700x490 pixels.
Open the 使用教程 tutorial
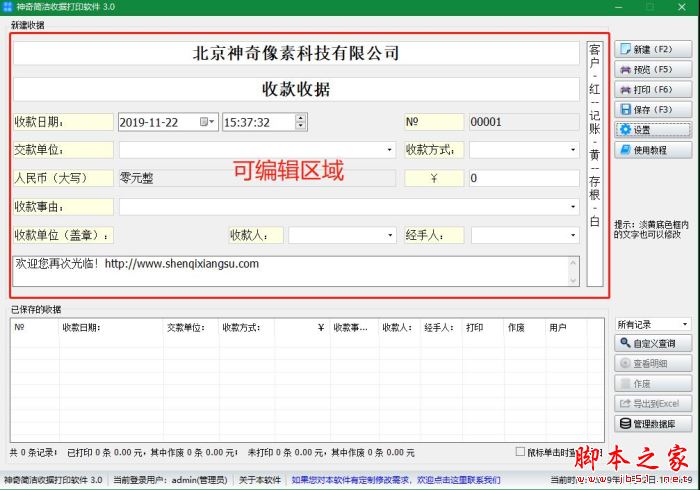[x=653, y=150]
